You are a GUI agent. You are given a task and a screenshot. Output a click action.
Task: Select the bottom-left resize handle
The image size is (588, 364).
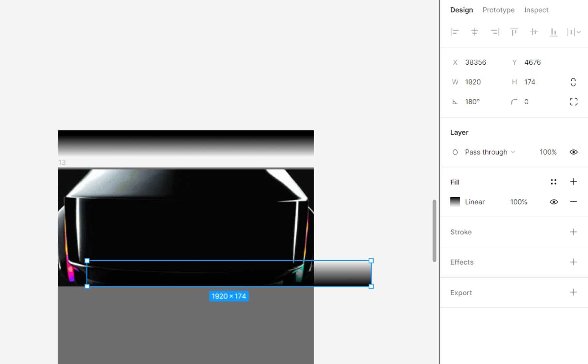(x=87, y=286)
